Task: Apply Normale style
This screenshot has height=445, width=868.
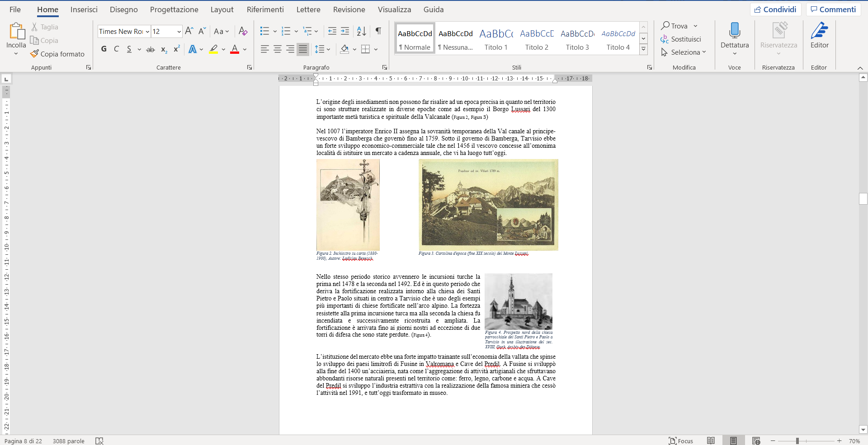Action: pyautogui.click(x=415, y=39)
